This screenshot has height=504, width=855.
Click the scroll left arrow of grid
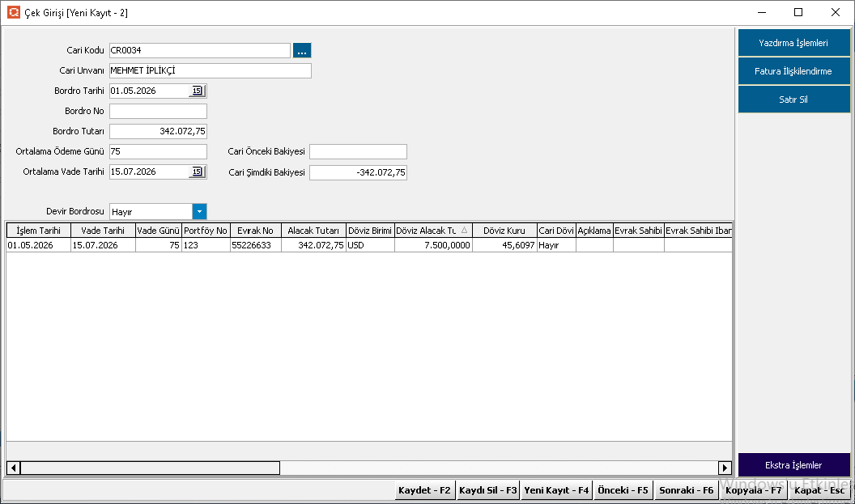[14, 468]
